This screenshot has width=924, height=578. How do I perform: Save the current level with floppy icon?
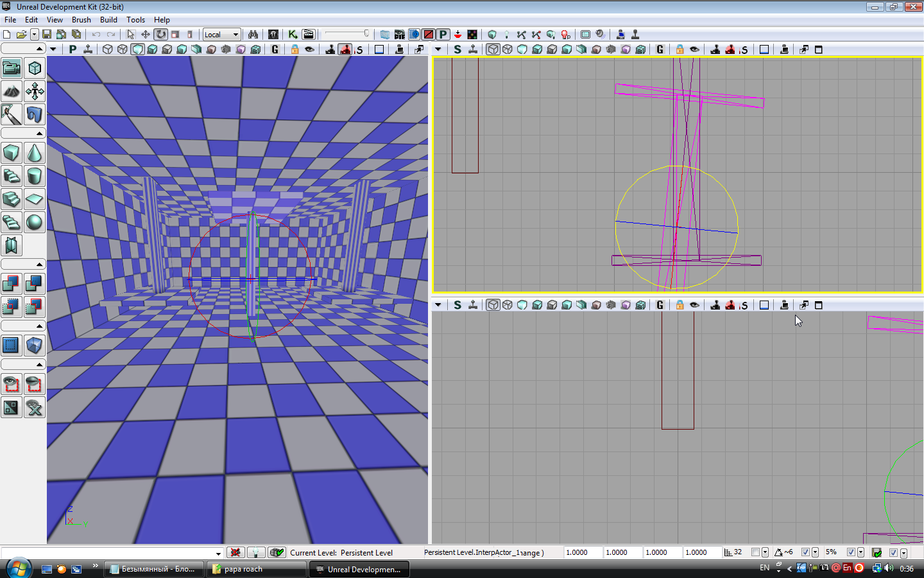pyautogui.click(x=47, y=35)
